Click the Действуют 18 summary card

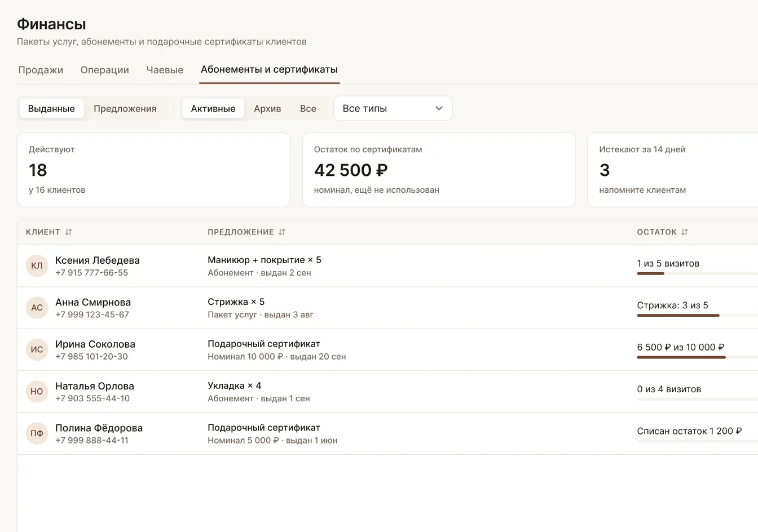154,170
